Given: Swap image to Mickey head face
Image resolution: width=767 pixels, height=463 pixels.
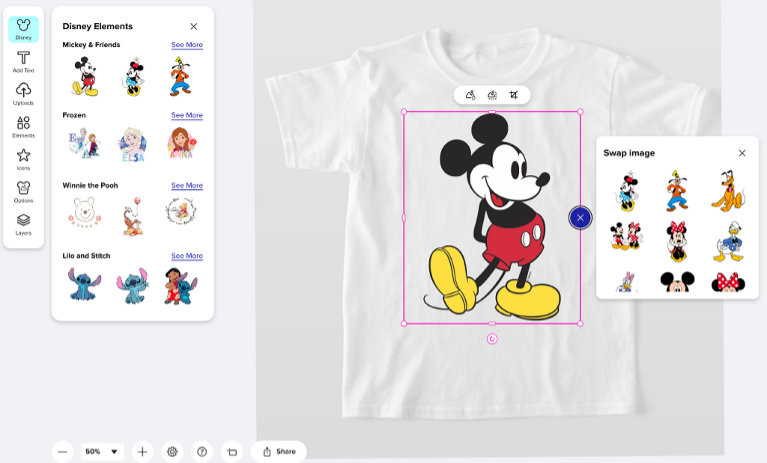Looking at the screenshot, I should (677, 282).
